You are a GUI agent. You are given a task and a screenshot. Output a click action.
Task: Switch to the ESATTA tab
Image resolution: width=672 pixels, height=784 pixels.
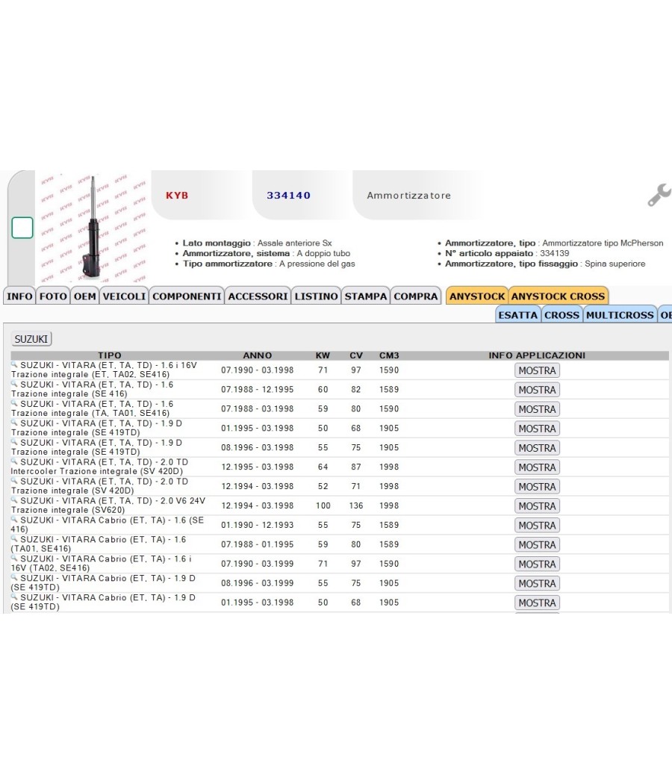coord(518,315)
